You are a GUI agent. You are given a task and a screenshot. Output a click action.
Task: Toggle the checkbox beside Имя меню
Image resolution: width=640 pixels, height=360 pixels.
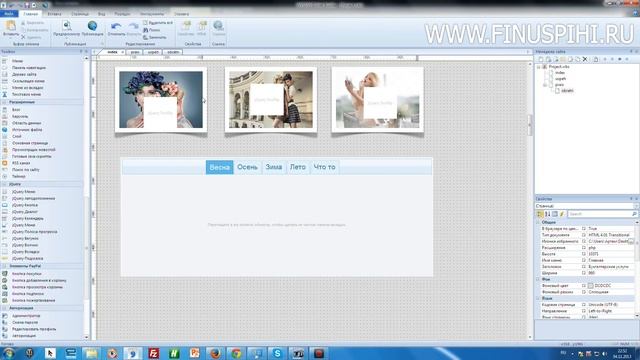(584, 260)
